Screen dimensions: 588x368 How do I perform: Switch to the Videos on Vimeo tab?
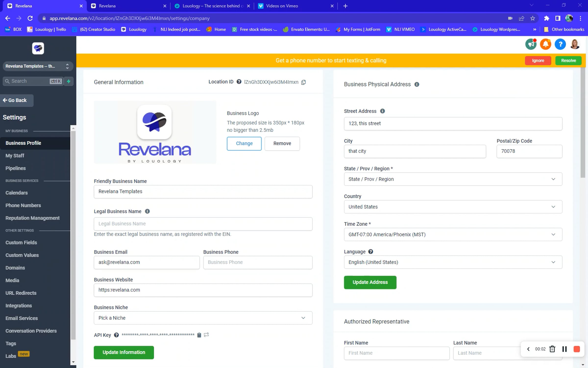coord(282,6)
